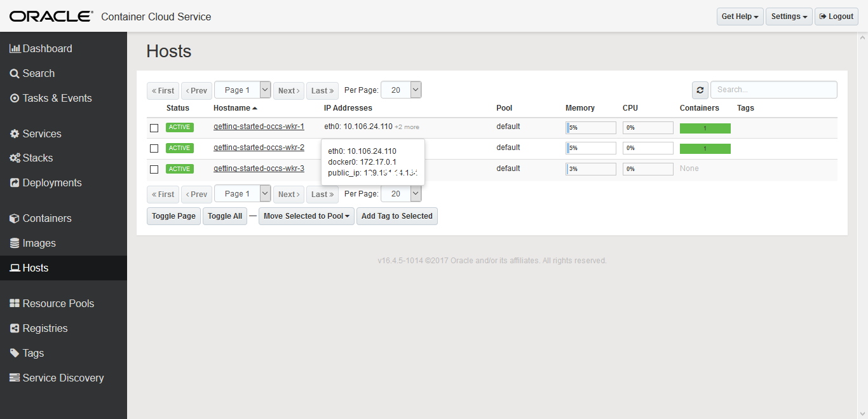Click green containers bar for wkr-1
This screenshot has height=419, width=868.
pyautogui.click(x=705, y=128)
